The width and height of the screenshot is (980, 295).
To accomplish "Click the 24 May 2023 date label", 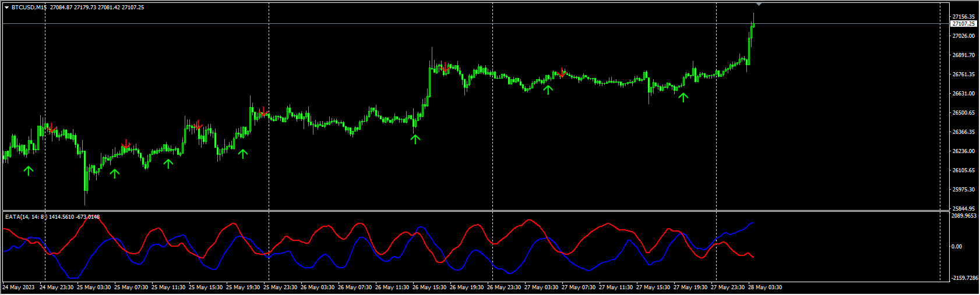I will tap(19, 287).
